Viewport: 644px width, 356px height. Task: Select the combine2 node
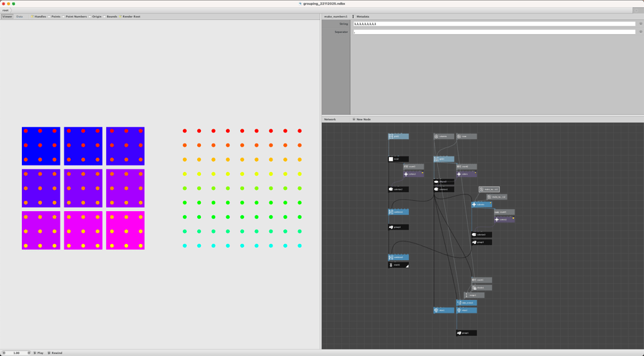tap(399, 258)
